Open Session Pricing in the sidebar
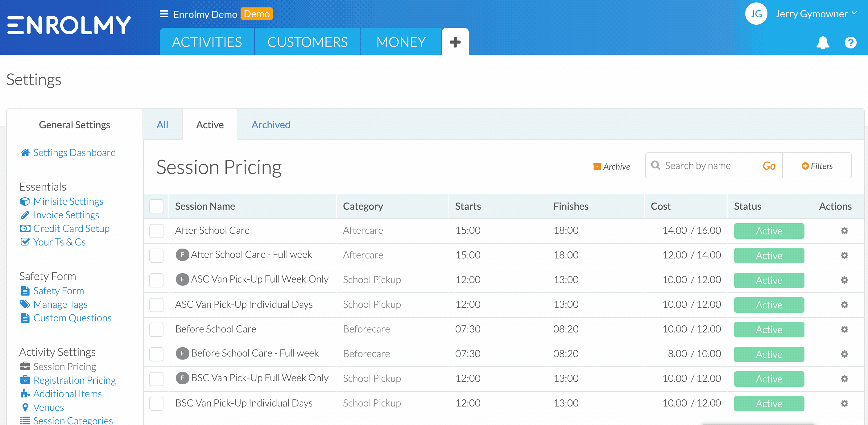 pyautogui.click(x=64, y=366)
